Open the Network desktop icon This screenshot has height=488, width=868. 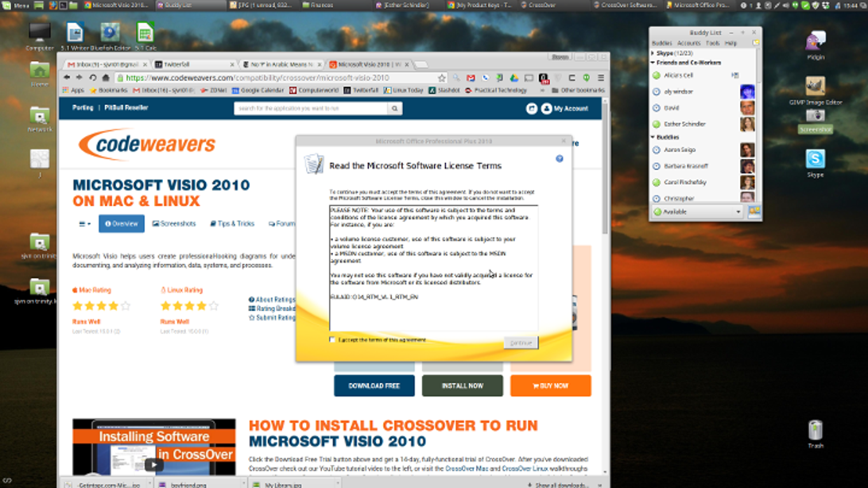point(39,119)
